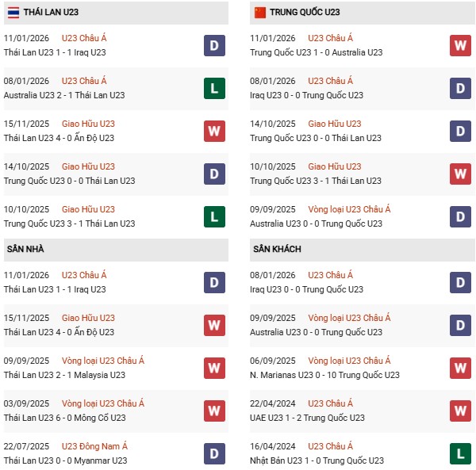Click the D badge for Thái Lan 1-1 Iraq
476x470 pixels.
coord(214,45)
